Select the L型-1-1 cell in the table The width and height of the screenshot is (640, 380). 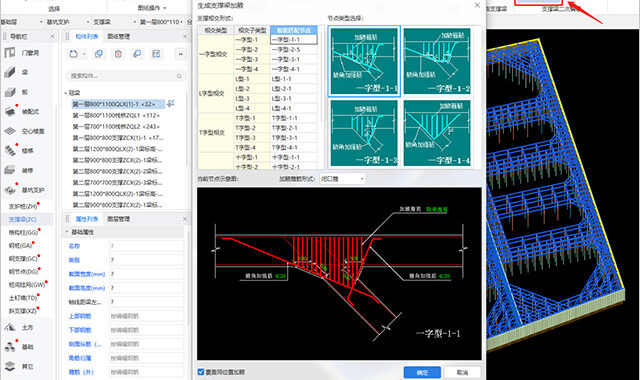click(293, 79)
